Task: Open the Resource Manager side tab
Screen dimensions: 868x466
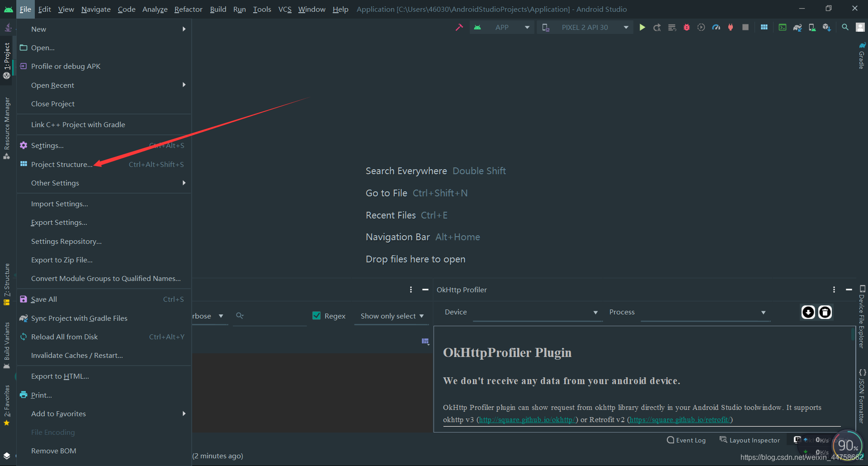Action: (7, 128)
